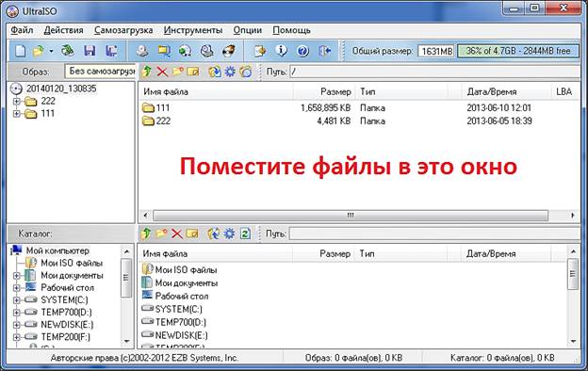This screenshot has height=371, width=588.
Task: Click the green up-arrow icon in the catalog toolbar
Action: click(x=146, y=234)
